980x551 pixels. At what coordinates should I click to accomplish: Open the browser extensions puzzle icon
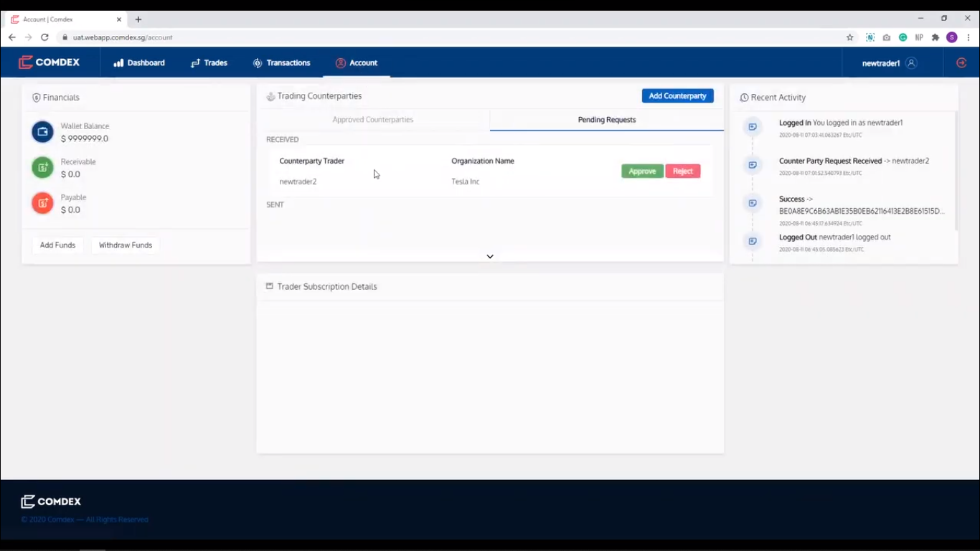[936, 37]
